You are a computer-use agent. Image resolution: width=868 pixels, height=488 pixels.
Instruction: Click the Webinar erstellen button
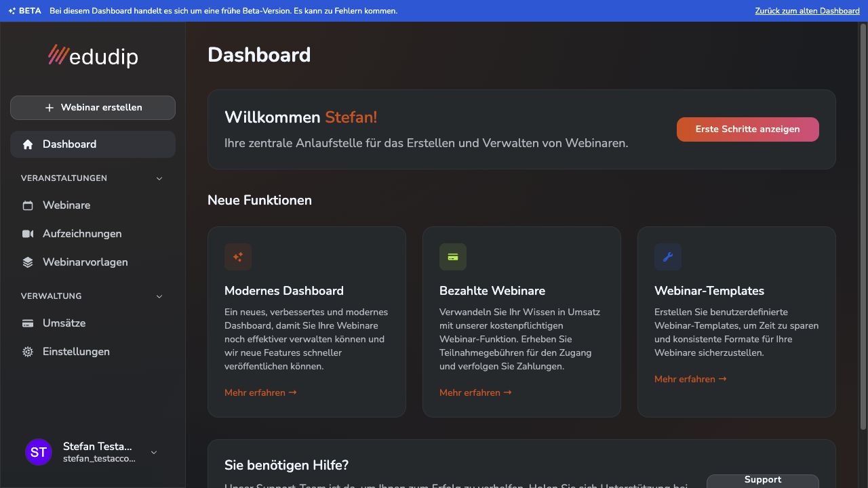click(93, 108)
